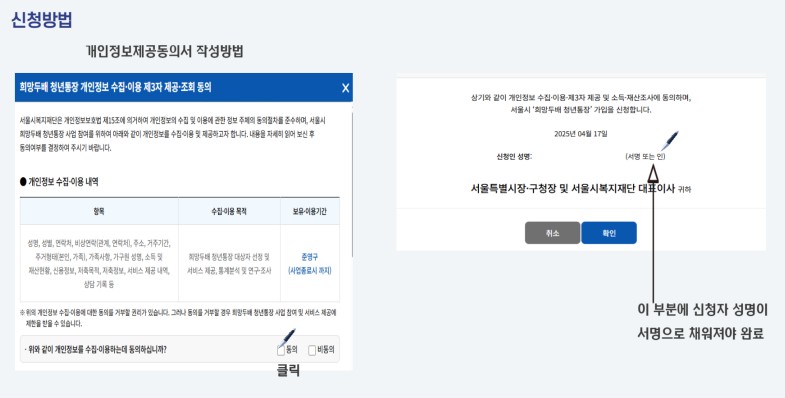Viewport: 785px width, 398px height.
Task: Click the 항목 column header
Action: click(99, 211)
